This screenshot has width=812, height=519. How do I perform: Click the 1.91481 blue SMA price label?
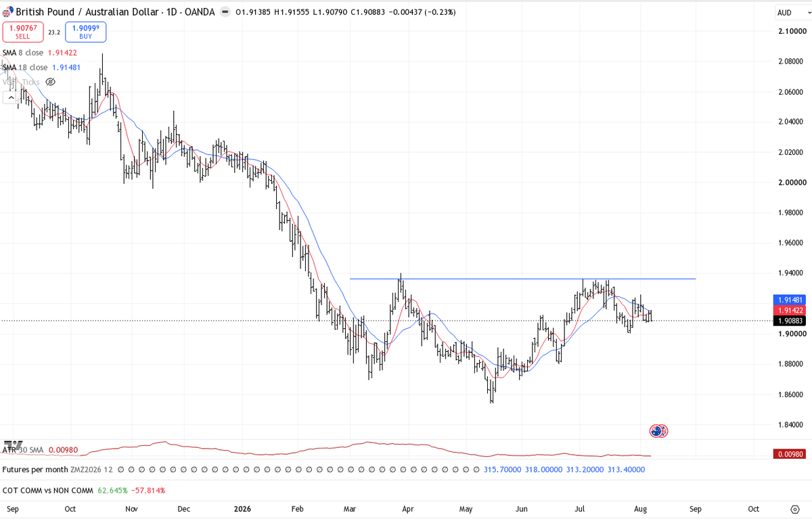click(791, 299)
